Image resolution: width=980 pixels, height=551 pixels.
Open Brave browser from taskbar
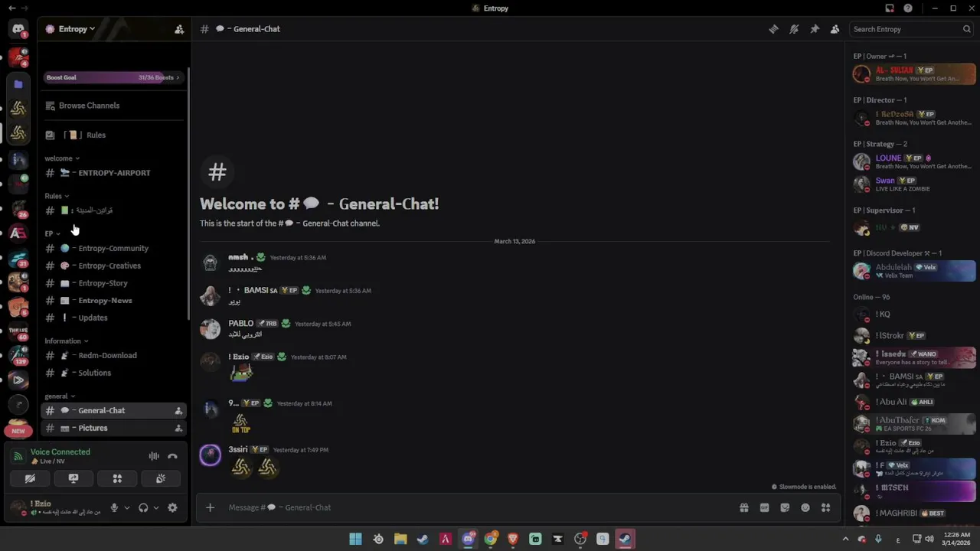(513, 539)
